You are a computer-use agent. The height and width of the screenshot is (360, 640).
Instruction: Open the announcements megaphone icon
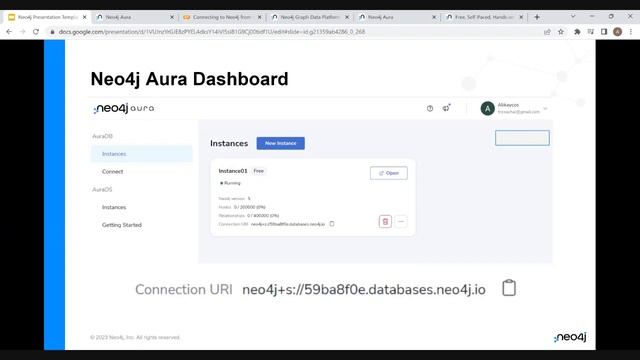pyautogui.click(x=447, y=108)
